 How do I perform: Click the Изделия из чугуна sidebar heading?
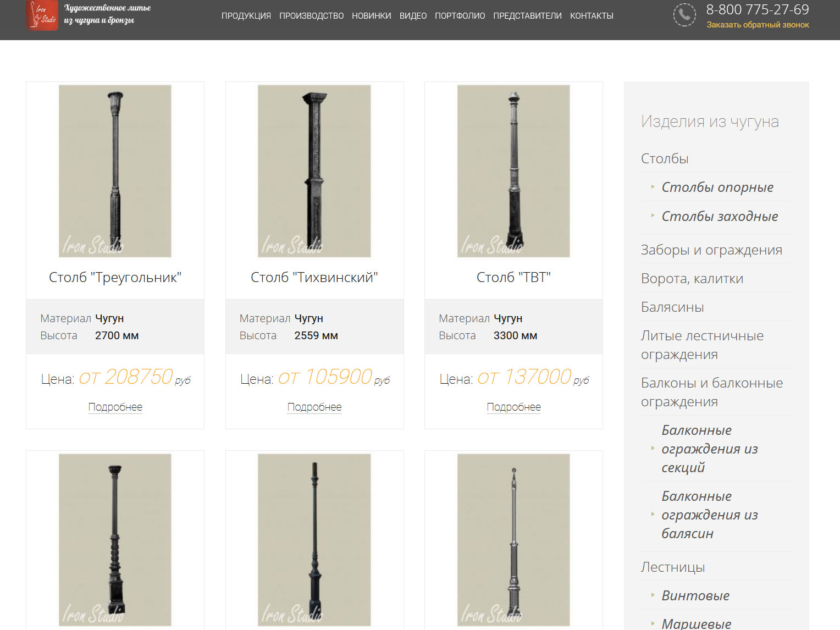click(710, 121)
